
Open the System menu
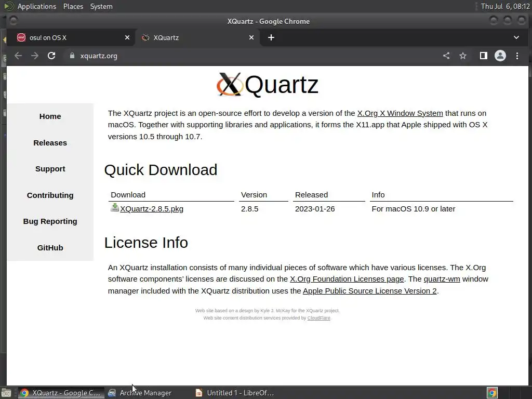101,6
